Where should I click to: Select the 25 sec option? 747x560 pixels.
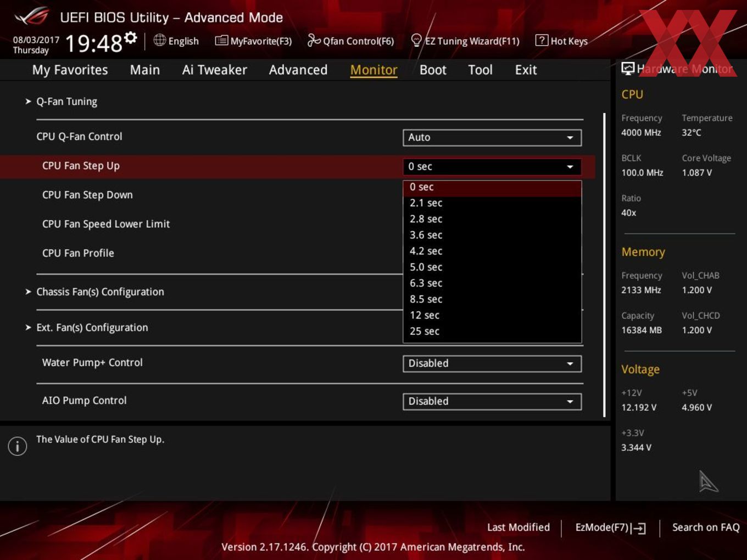pyautogui.click(x=492, y=331)
